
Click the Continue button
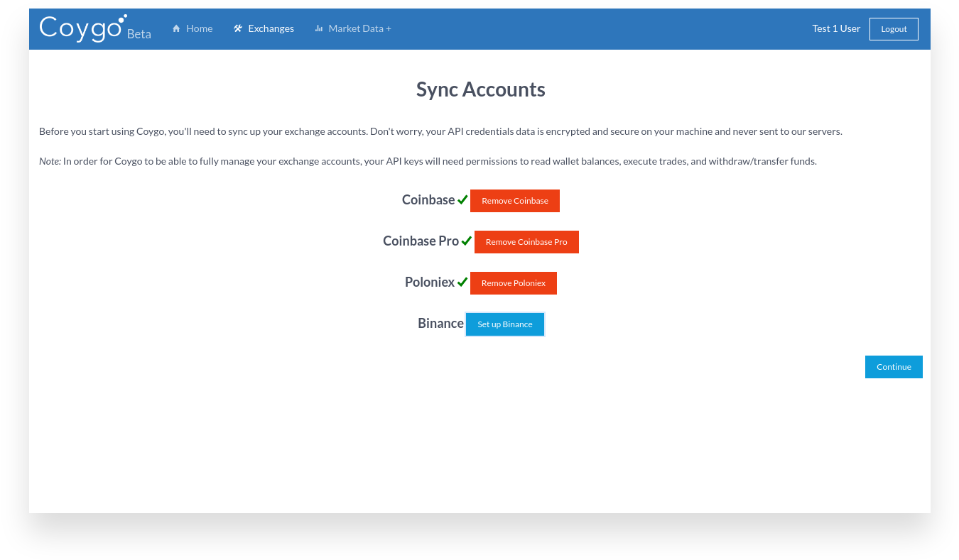894,367
